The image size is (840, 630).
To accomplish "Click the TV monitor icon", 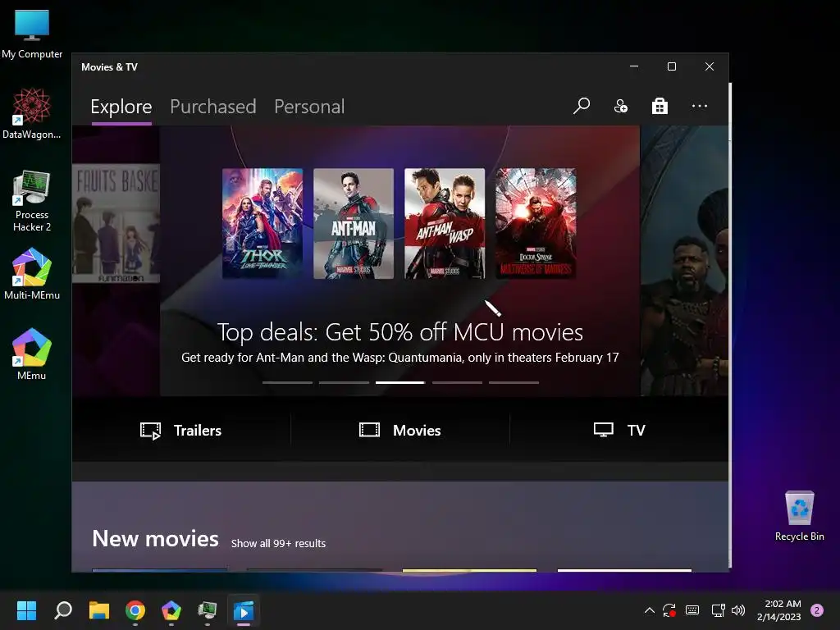I will pyautogui.click(x=603, y=430).
